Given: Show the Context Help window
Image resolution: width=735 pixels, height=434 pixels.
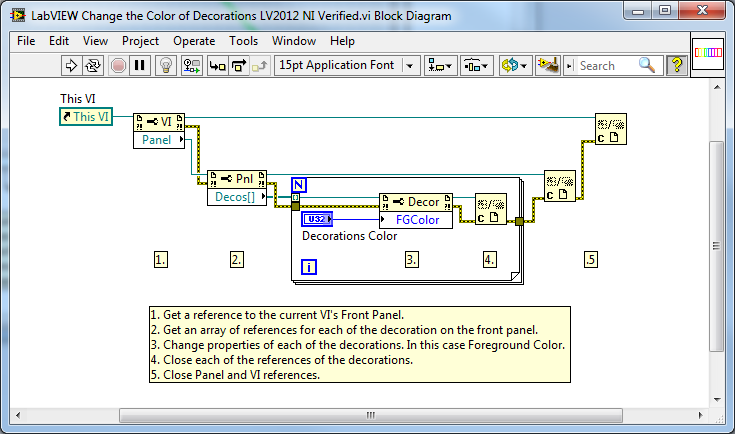Looking at the screenshot, I should tap(676, 65).
